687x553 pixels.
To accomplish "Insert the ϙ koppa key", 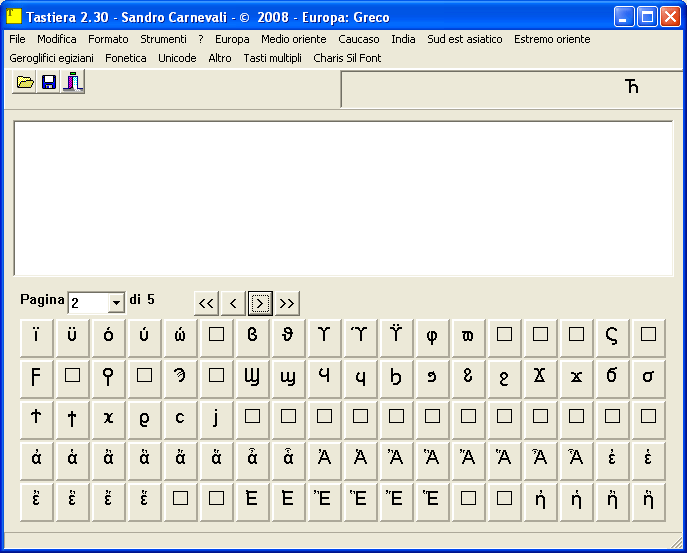I will [x=108, y=378].
